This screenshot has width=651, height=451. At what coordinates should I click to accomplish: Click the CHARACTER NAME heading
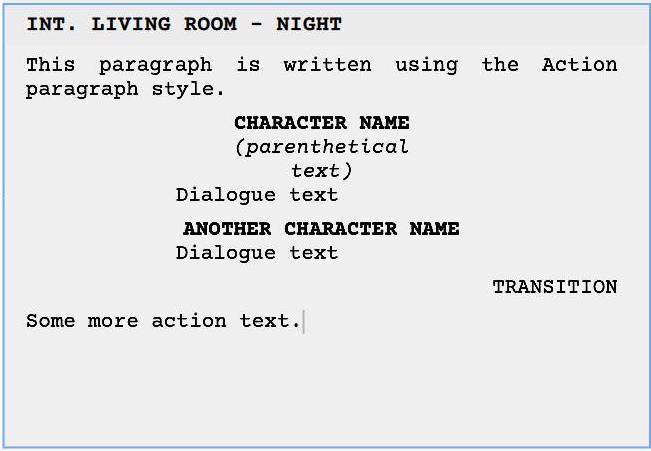pos(322,123)
